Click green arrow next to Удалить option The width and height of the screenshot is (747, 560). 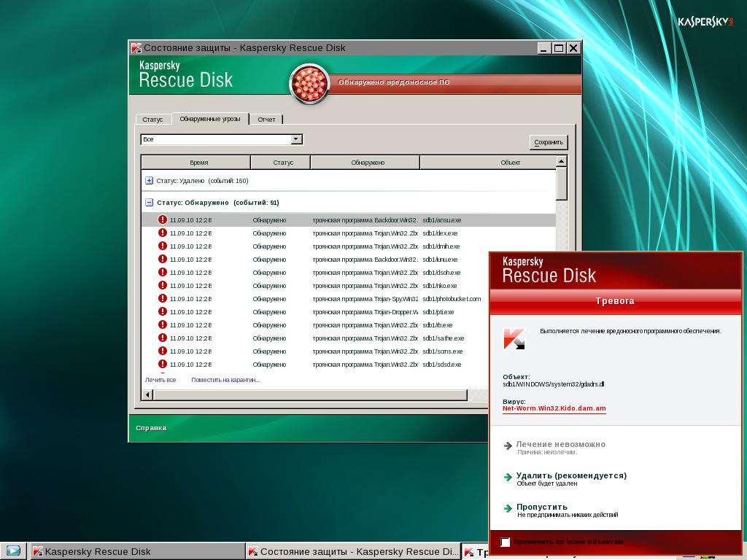point(508,477)
